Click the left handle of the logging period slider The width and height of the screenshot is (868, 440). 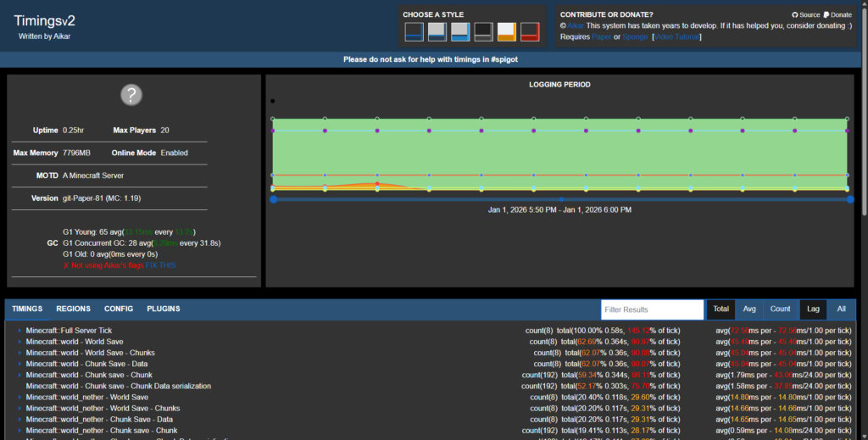[x=274, y=199]
